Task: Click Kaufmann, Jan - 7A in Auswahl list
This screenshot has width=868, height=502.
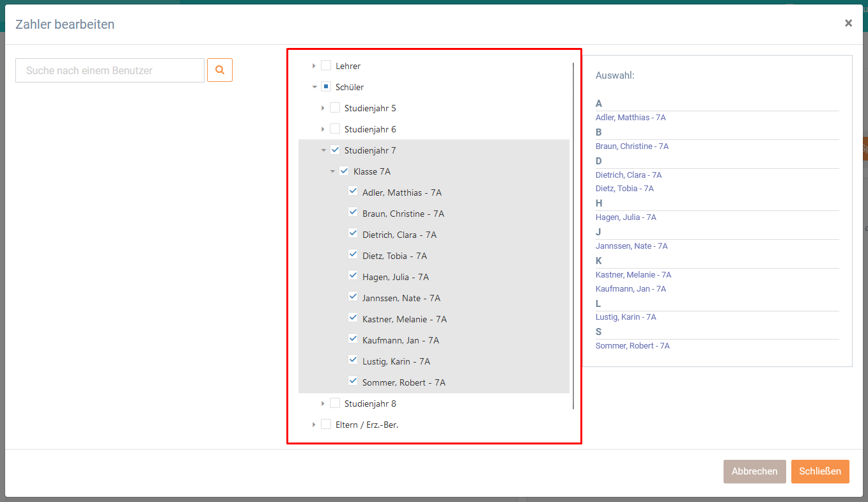Action: click(x=631, y=289)
